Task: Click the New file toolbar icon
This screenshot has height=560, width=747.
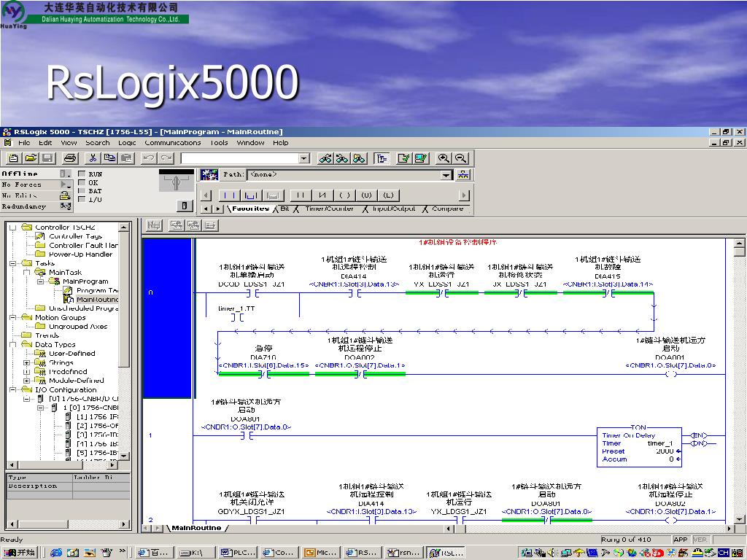Action: coord(14,158)
